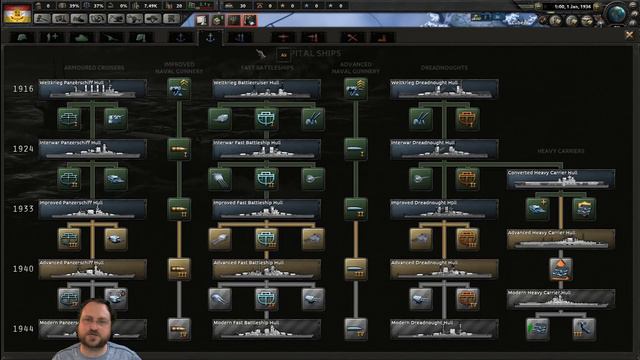Click armor icon under Weltkrieg Panzerschiff Hull

(69, 119)
